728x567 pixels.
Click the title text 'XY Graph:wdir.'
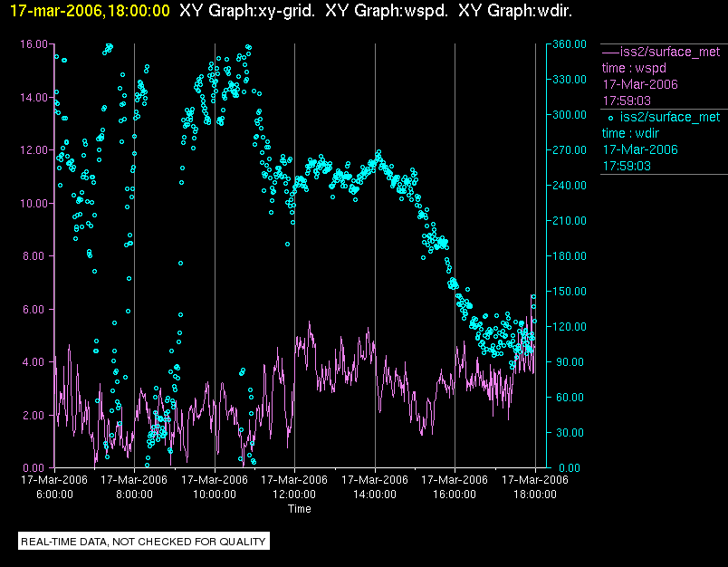(515, 11)
